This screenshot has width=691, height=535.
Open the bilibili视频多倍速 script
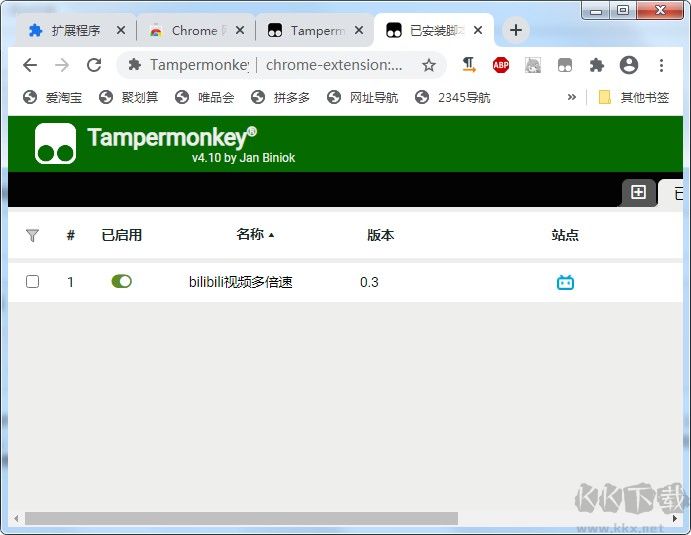241,282
